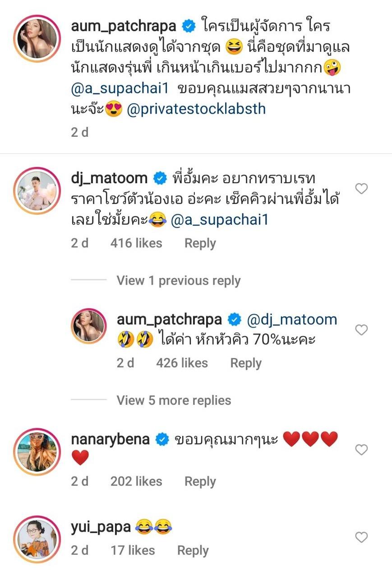Open aum_patchrapa's profile picture at top
Screen dimensions: 392x570
(x=37, y=40)
